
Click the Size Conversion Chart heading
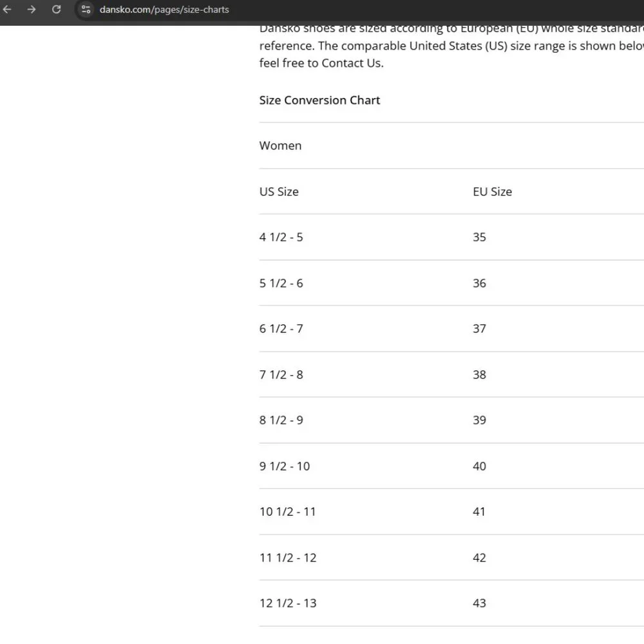pyautogui.click(x=319, y=100)
